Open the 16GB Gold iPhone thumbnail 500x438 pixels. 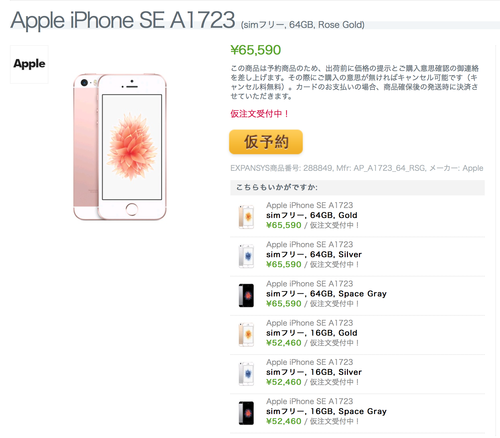coord(246,334)
